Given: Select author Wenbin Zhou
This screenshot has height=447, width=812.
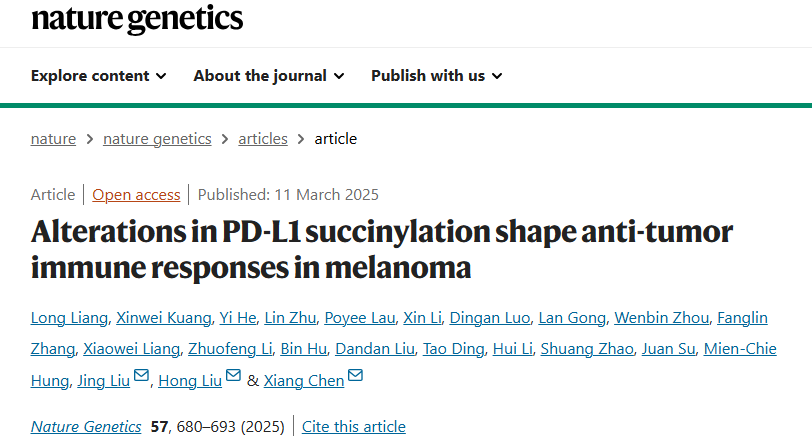Looking at the screenshot, I should [662, 318].
